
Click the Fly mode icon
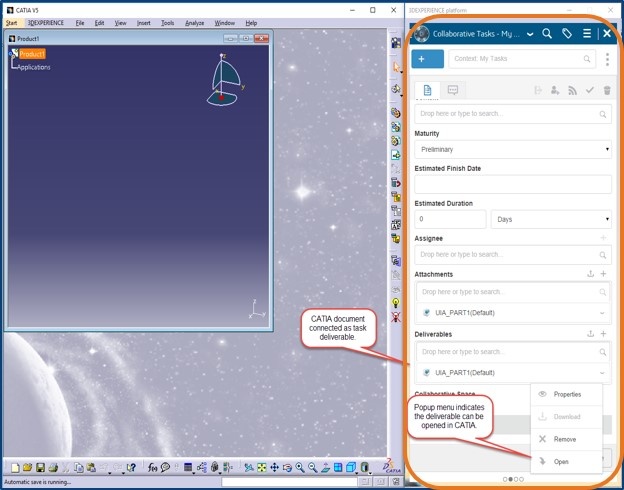point(249,468)
